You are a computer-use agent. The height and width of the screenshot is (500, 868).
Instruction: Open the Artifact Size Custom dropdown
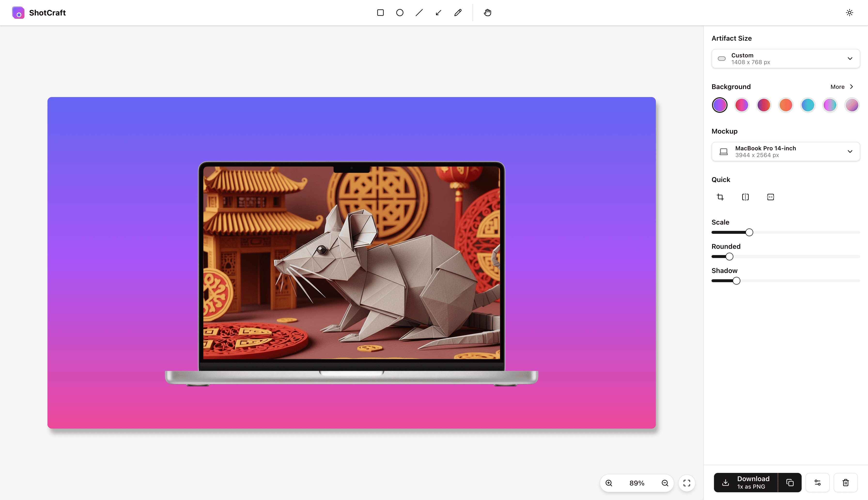coord(785,59)
